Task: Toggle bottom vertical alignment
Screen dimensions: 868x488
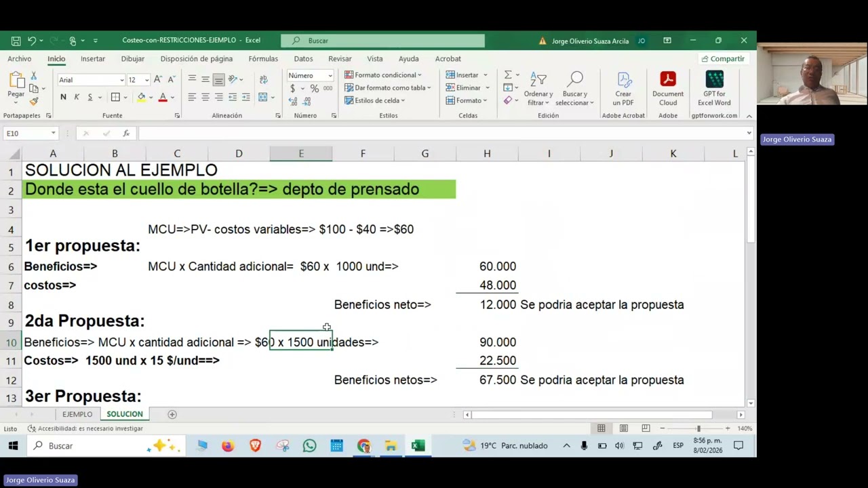Action: click(218, 80)
